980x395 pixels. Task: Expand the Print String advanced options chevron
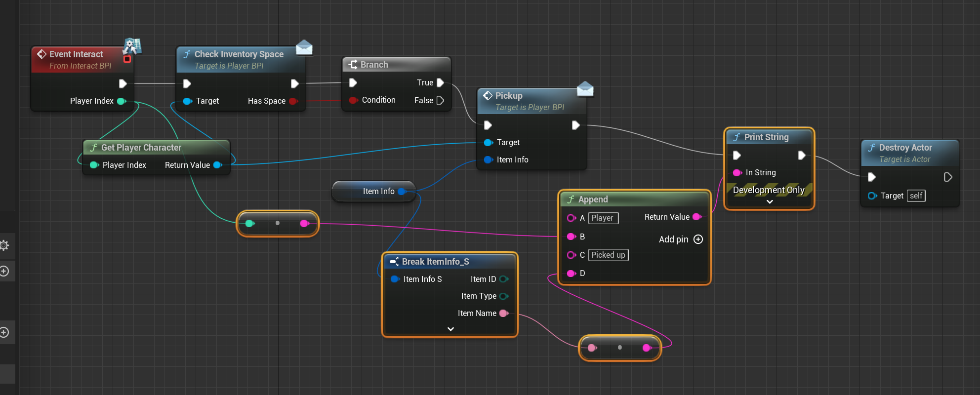769,201
